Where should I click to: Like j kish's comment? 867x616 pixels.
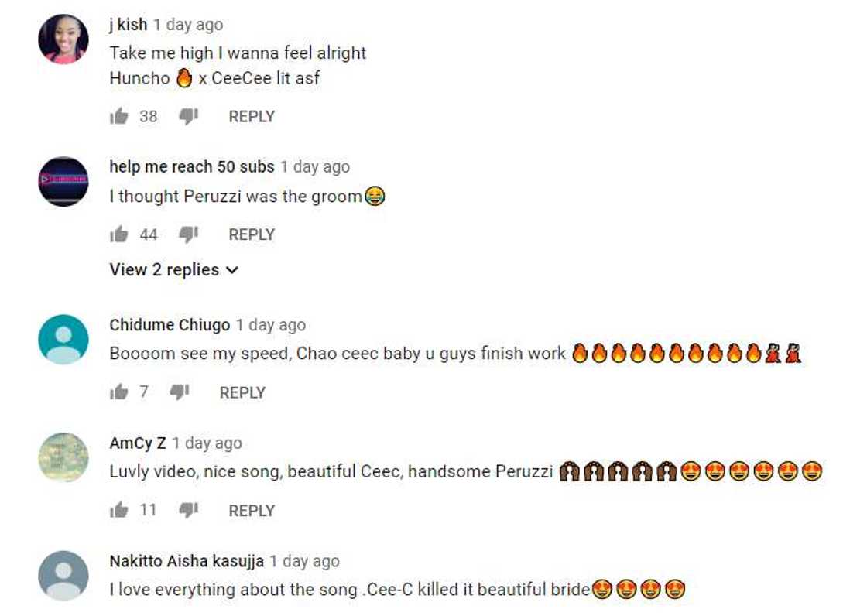click(x=118, y=117)
